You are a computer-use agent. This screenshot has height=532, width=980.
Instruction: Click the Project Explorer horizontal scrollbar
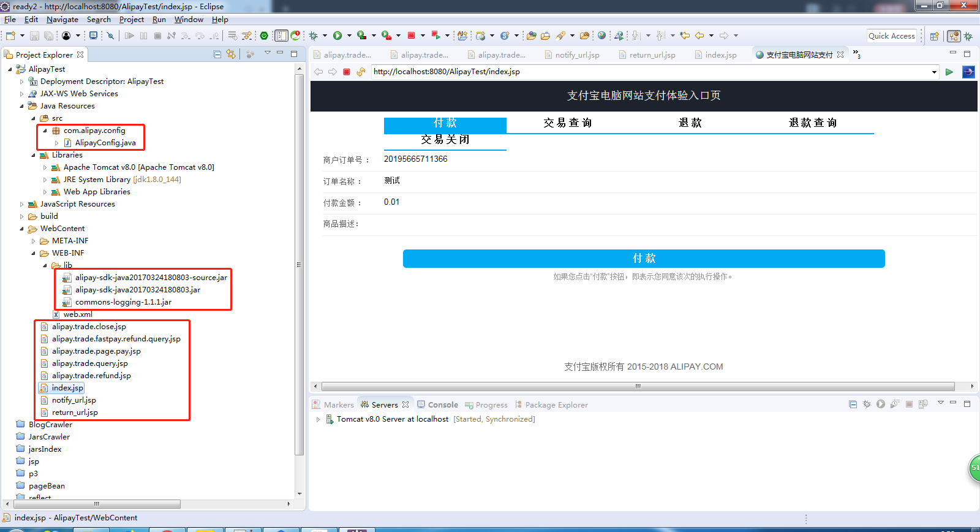point(96,504)
